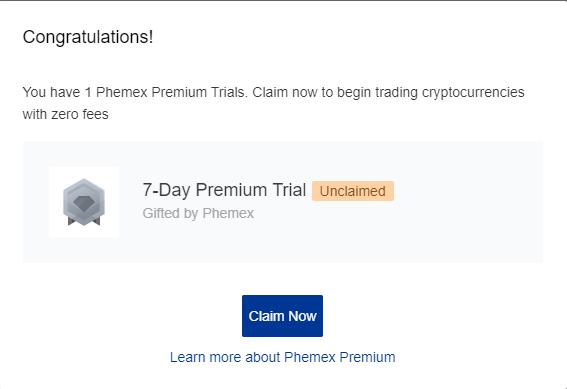This screenshot has height=389, width=567.
Task: Click the Gifted by Phemex subtitle
Action: (198, 213)
